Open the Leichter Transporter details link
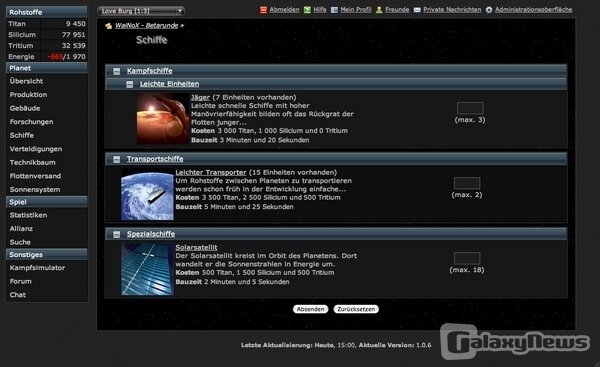Screen dimensions: 600x367 click(x=211, y=173)
